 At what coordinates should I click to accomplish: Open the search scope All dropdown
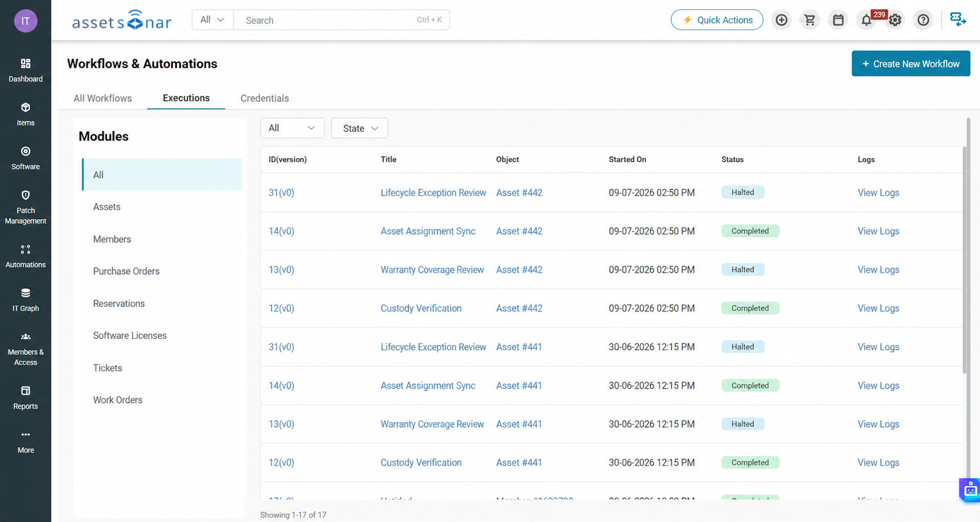pos(212,20)
